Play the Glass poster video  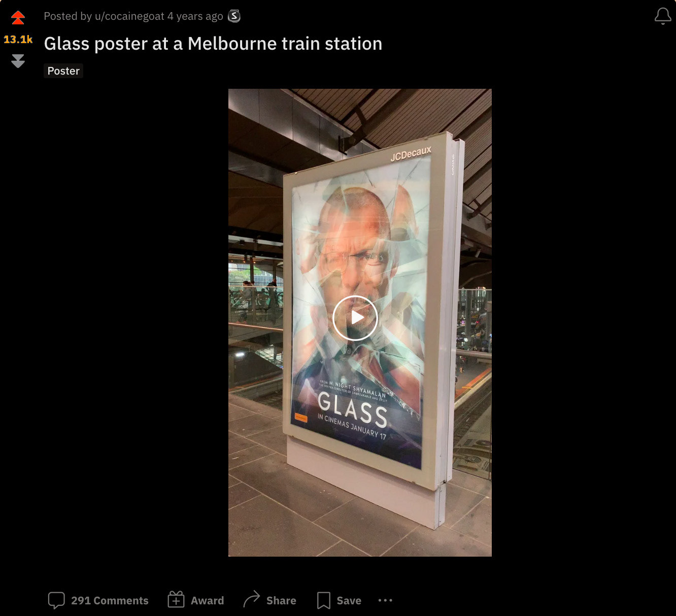click(x=355, y=318)
